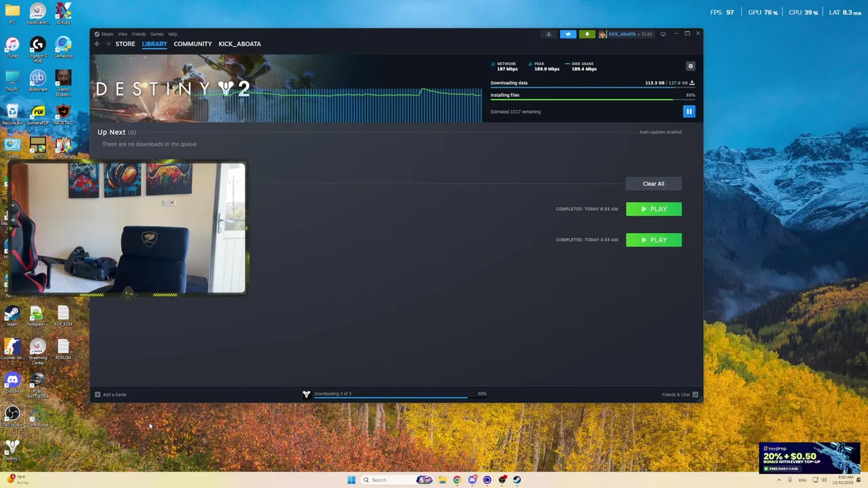This screenshot has width=868, height=488.
Task: Open the Windows Start menu
Action: tap(351, 480)
